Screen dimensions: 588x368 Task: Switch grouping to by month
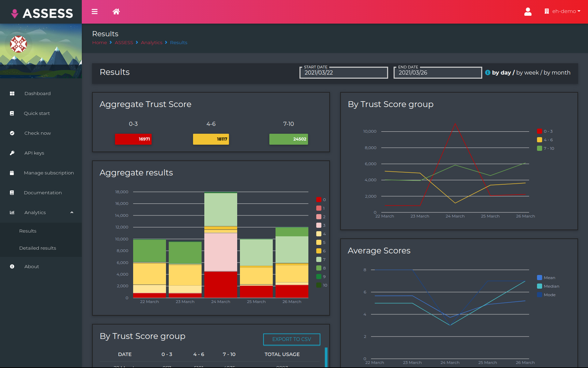coord(557,73)
